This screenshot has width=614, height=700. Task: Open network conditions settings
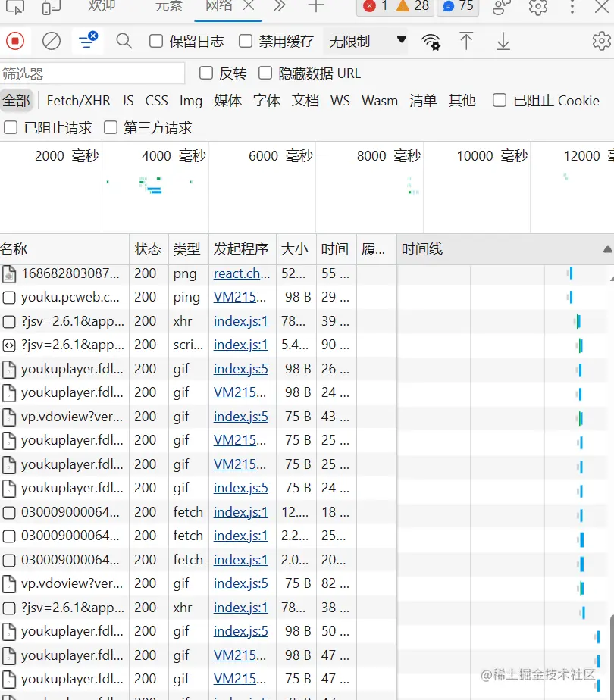(x=431, y=41)
